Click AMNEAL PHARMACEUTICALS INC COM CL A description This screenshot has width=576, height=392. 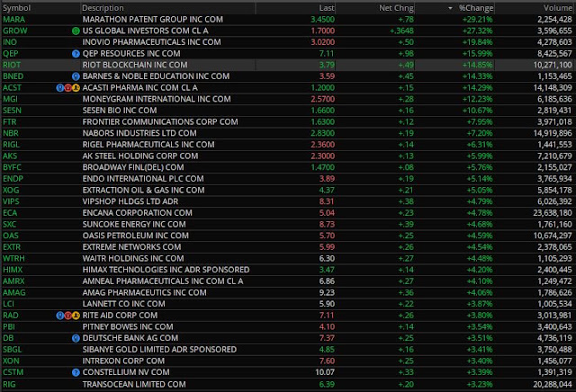coord(163,281)
